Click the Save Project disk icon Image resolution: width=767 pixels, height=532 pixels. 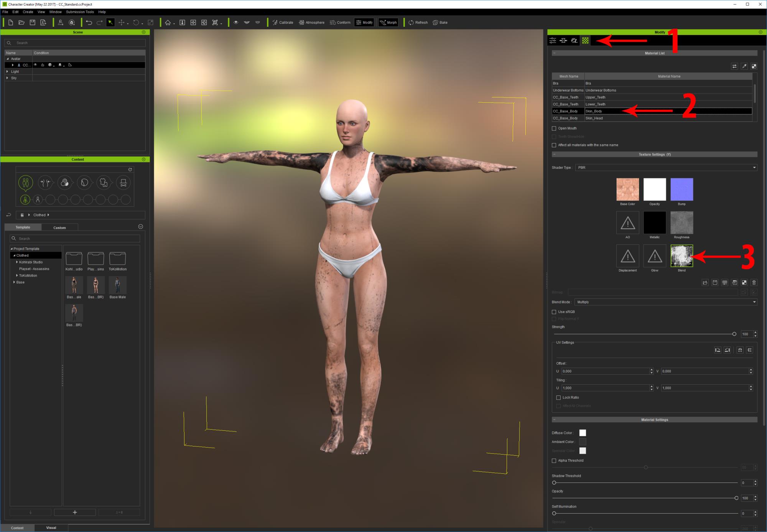(33, 23)
